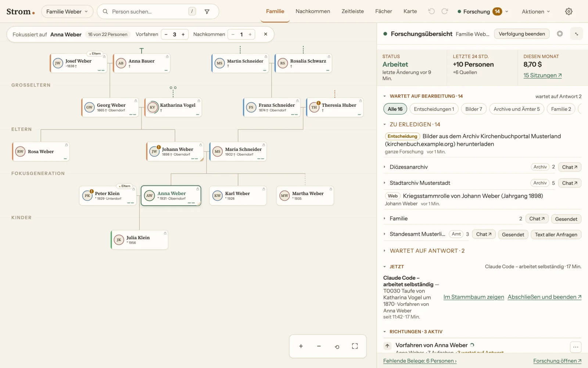This screenshot has height=368, width=588.
Task: Reset the tree view with the rotate icon
Action: pos(337,346)
